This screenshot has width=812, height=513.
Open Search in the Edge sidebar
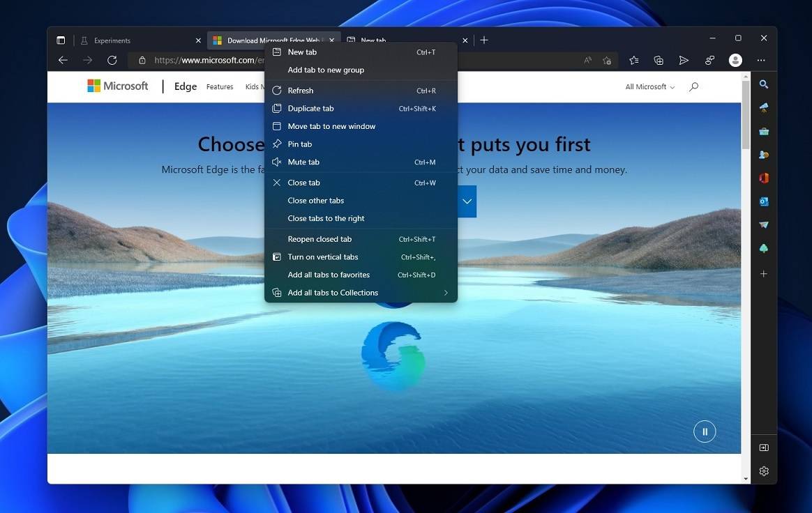coord(764,84)
